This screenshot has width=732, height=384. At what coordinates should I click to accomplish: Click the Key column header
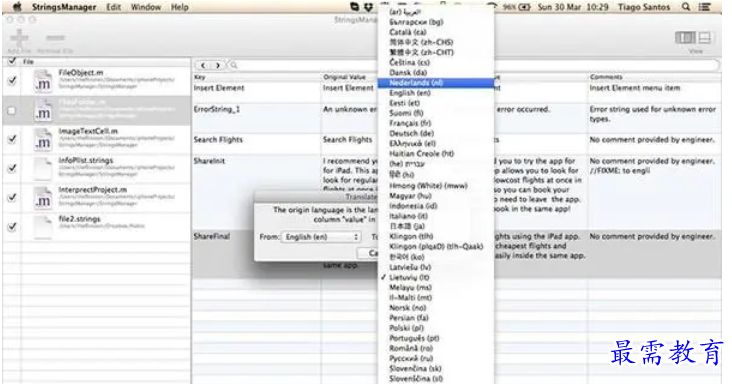[x=256, y=77]
